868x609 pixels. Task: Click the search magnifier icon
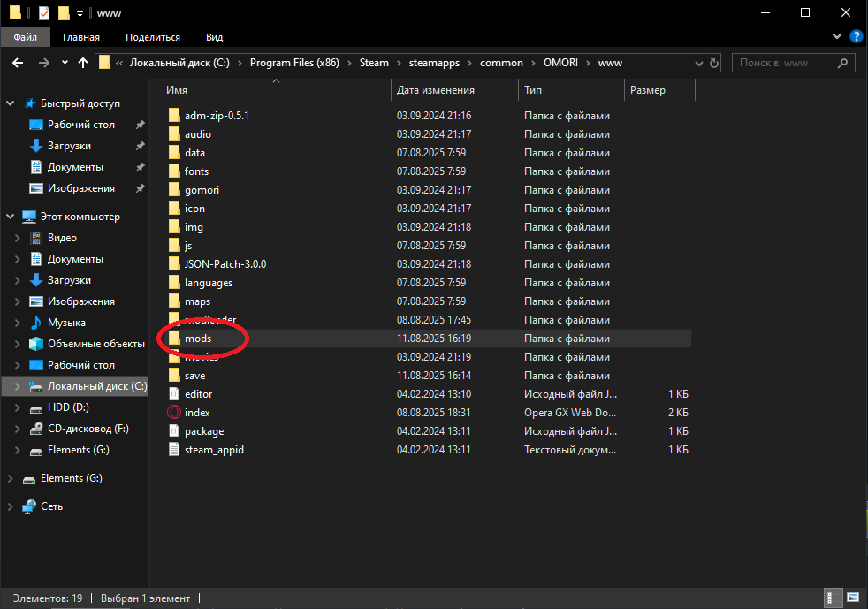pos(842,63)
